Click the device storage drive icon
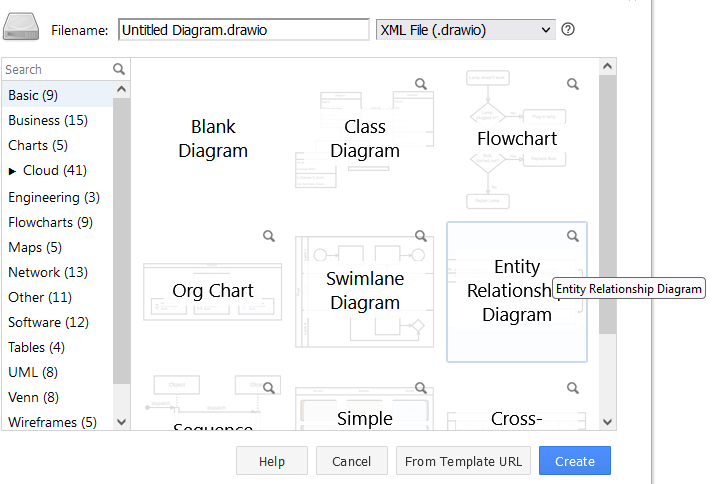Screen dimensions: 713x484 pyautogui.click(x=21, y=27)
